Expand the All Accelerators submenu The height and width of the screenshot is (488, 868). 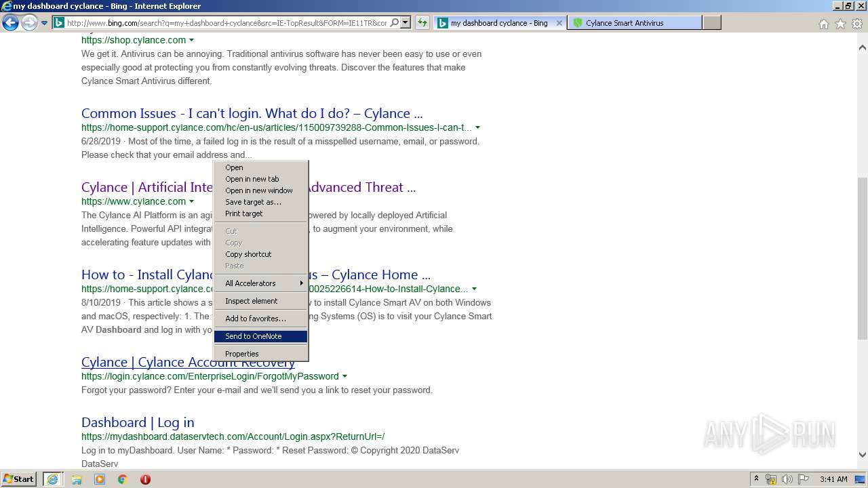(x=260, y=283)
